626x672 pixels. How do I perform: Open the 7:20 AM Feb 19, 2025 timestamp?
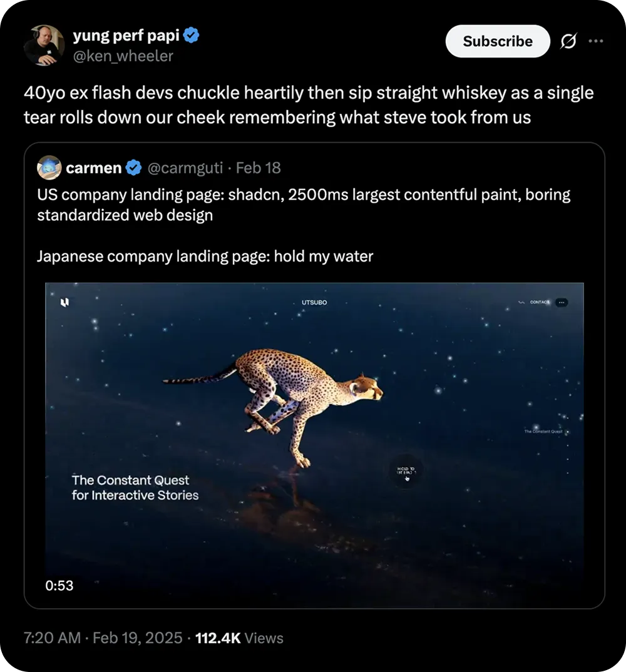click(x=103, y=638)
